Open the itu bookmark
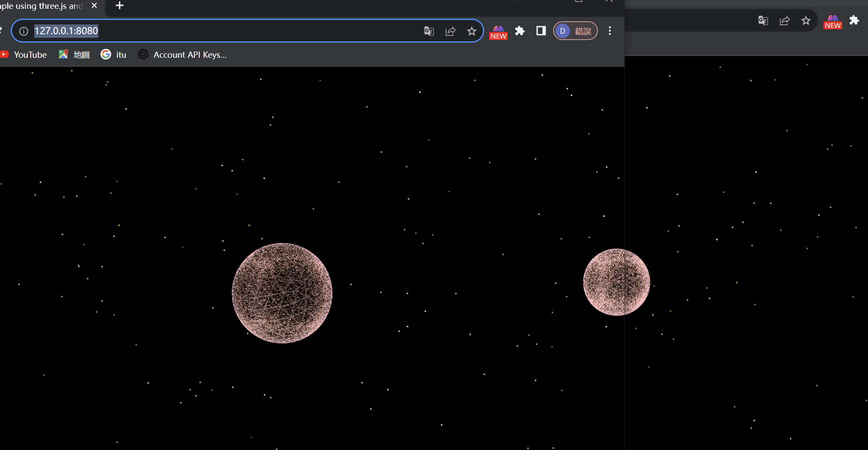 pyautogui.click(x=113, y=54)
